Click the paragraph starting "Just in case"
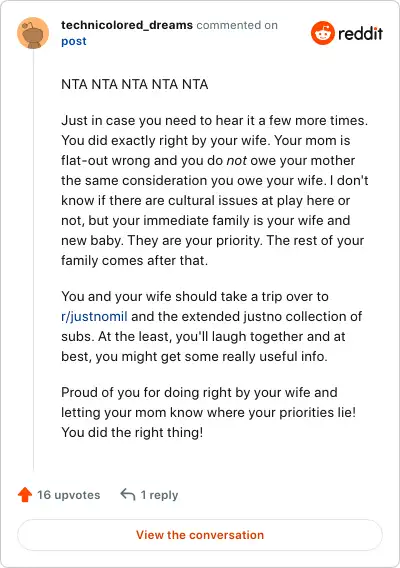The image size is (400, 568). tap(214, 191)
